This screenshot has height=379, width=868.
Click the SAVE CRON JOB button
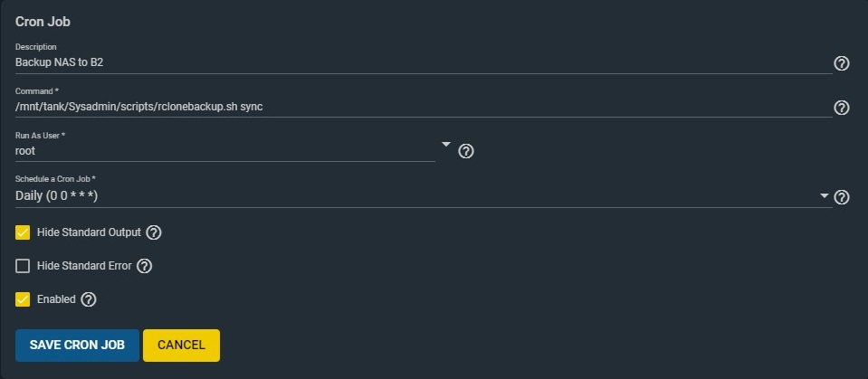(77, 346)
